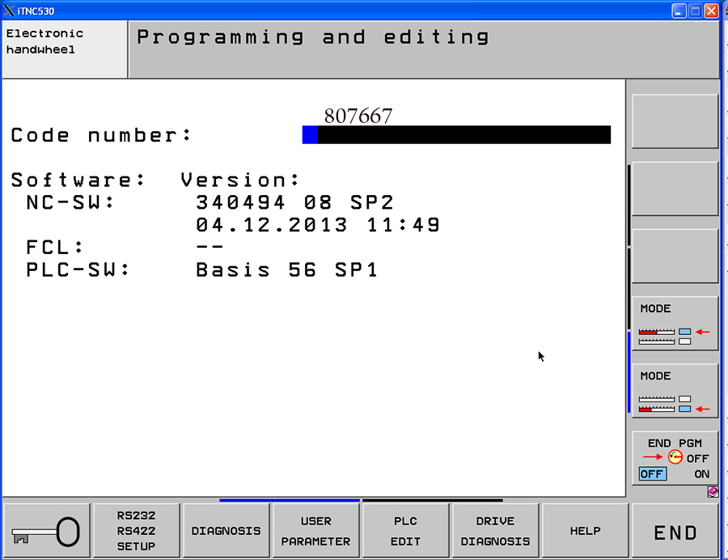Click the second blank vertical soft key

[675, 189]
